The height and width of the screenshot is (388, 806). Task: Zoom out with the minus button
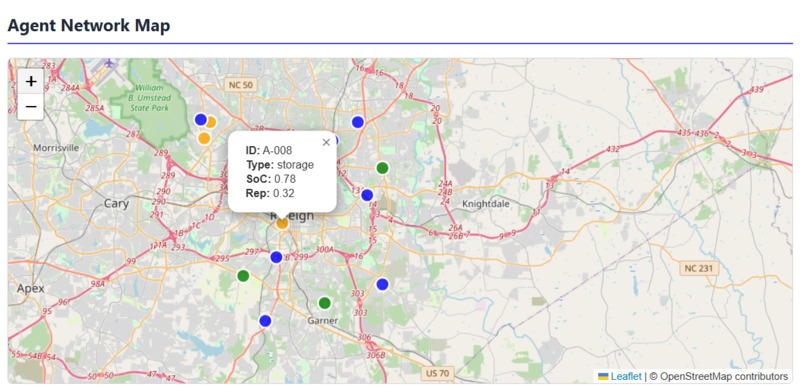click(31, 107)
